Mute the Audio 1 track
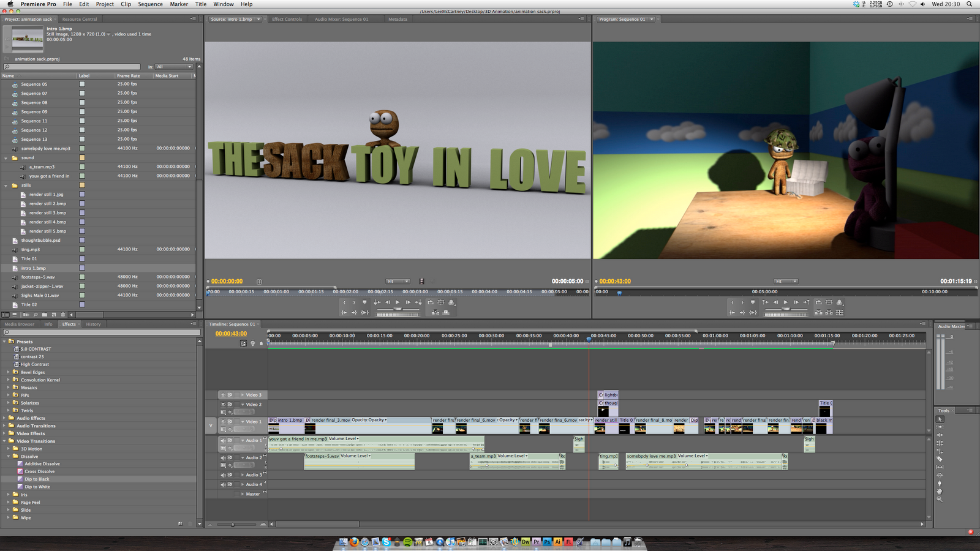 point(223,440)
